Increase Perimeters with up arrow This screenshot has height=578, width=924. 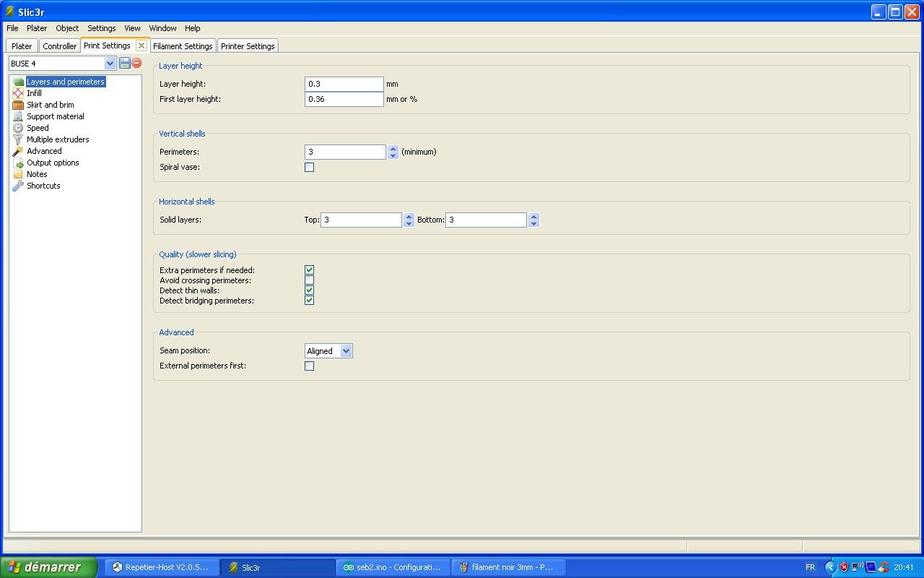click(x=393, y=148)
